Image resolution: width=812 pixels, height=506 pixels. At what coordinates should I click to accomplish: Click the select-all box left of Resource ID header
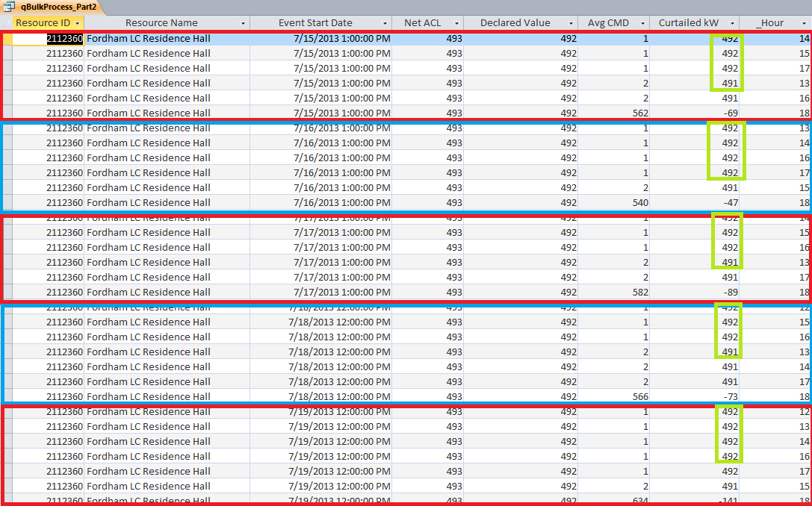6,23
